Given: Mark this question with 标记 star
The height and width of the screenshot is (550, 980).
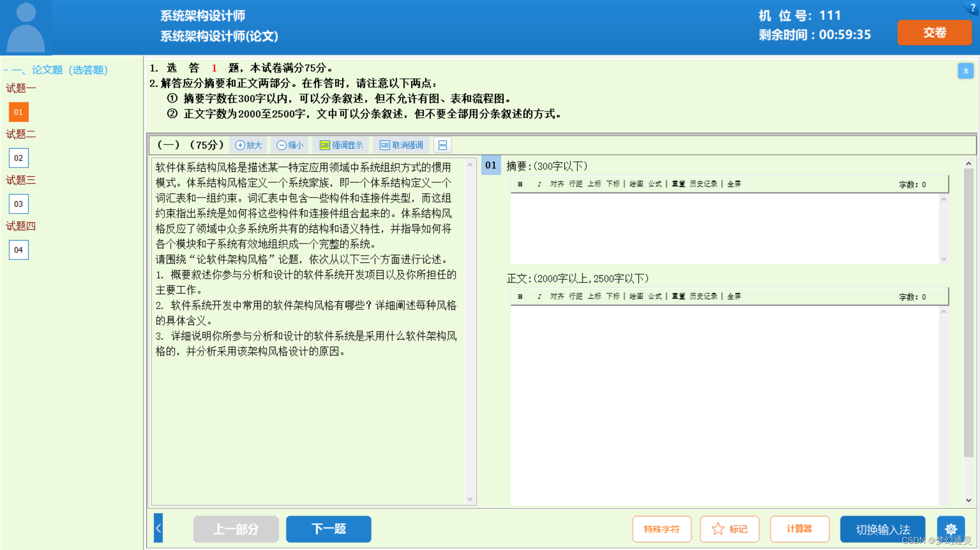Looking at the screenshot, I should (x=729, y=529).
